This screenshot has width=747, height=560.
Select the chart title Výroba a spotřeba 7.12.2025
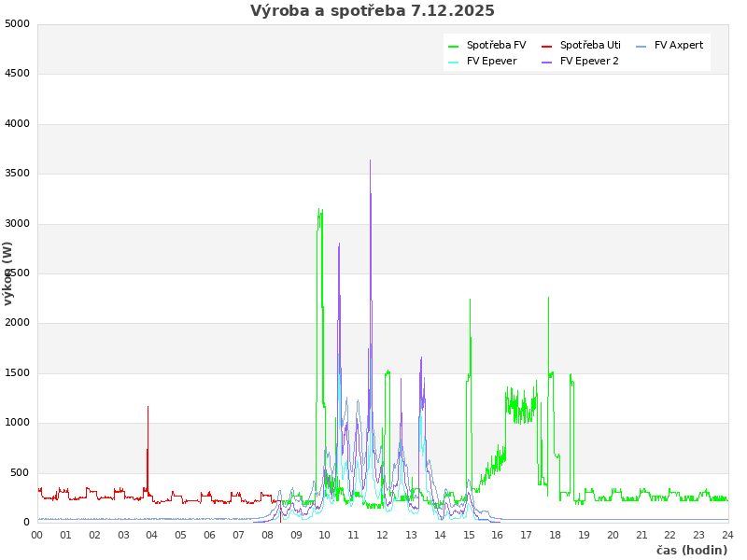373,11
